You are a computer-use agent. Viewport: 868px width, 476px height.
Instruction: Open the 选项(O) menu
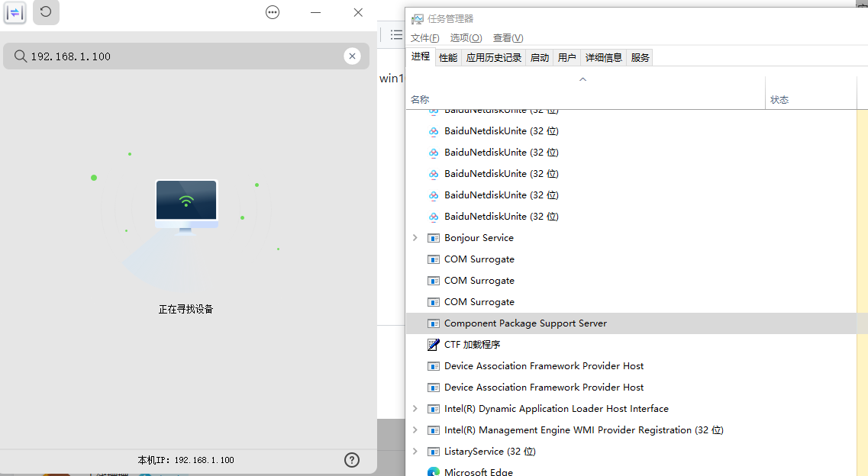tap(466, 37)
